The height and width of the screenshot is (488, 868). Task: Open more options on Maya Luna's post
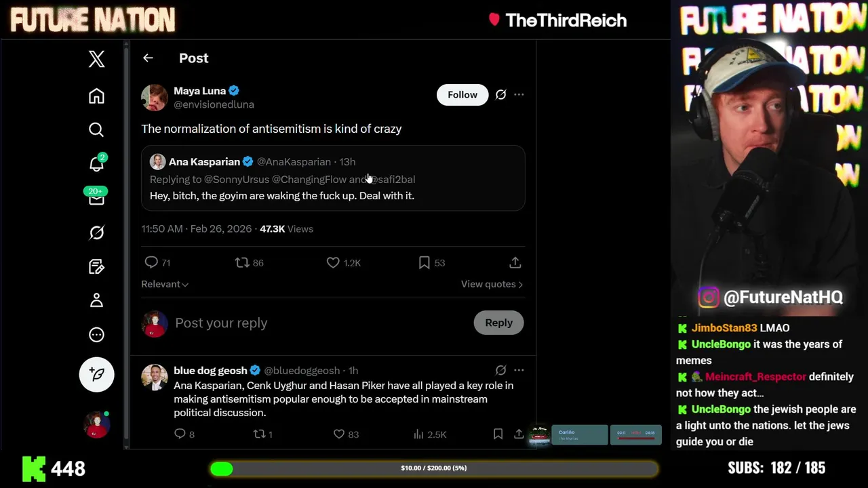(x=519, y=95)
